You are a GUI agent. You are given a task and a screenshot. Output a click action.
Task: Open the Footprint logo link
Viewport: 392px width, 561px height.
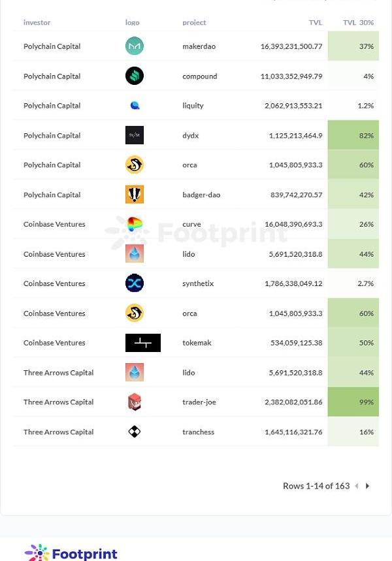(x=71, y=553)
